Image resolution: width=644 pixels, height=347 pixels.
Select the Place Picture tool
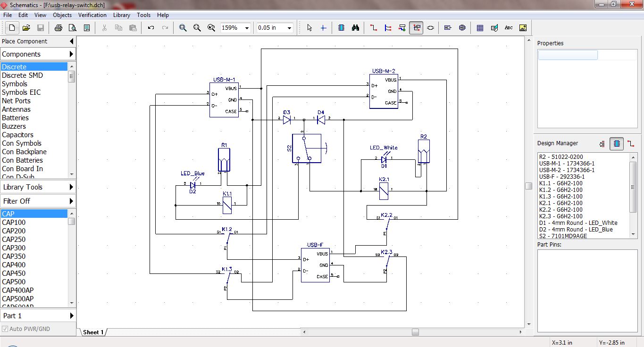click(x=522, y=27)
